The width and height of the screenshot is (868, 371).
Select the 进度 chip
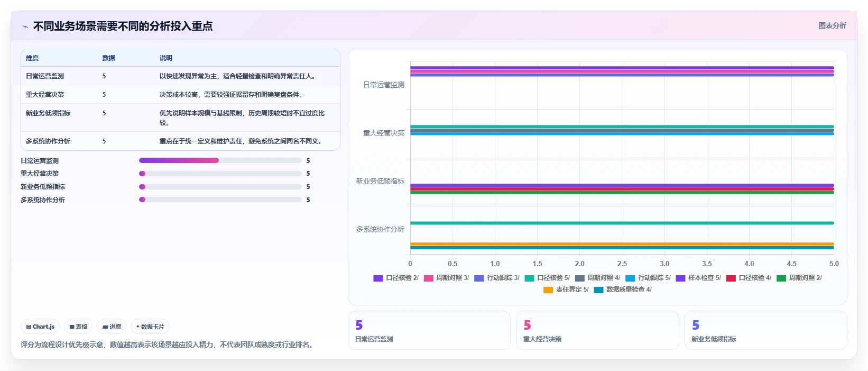point(112,327)
